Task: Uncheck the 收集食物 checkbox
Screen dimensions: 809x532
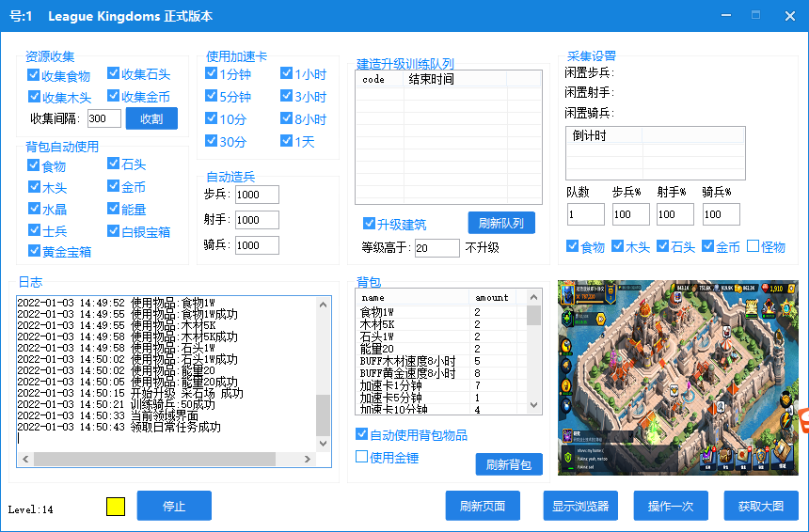Action: pos(34,75)
